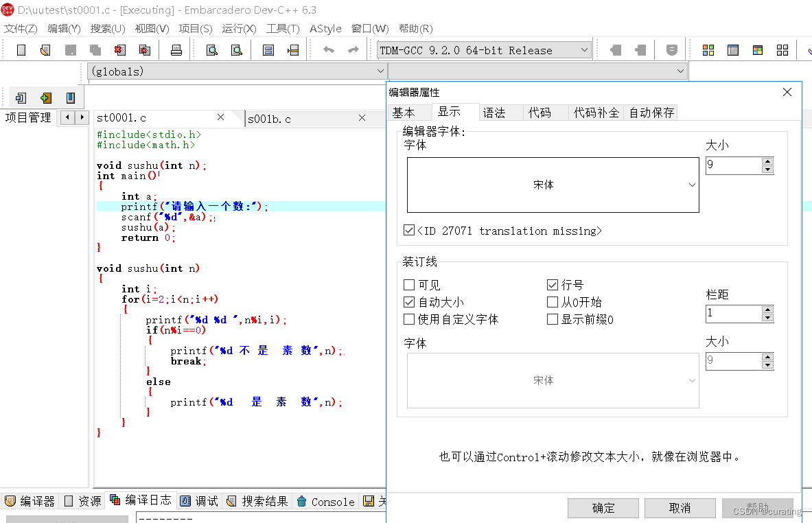Click the second greyed bookmark icon in compiler toolbar
Screen dimensions: 812x523
click(x=640, y=50)
